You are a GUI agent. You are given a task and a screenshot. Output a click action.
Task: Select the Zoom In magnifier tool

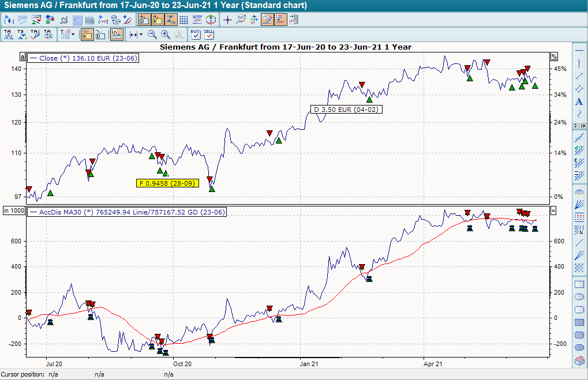pos(165,34)
